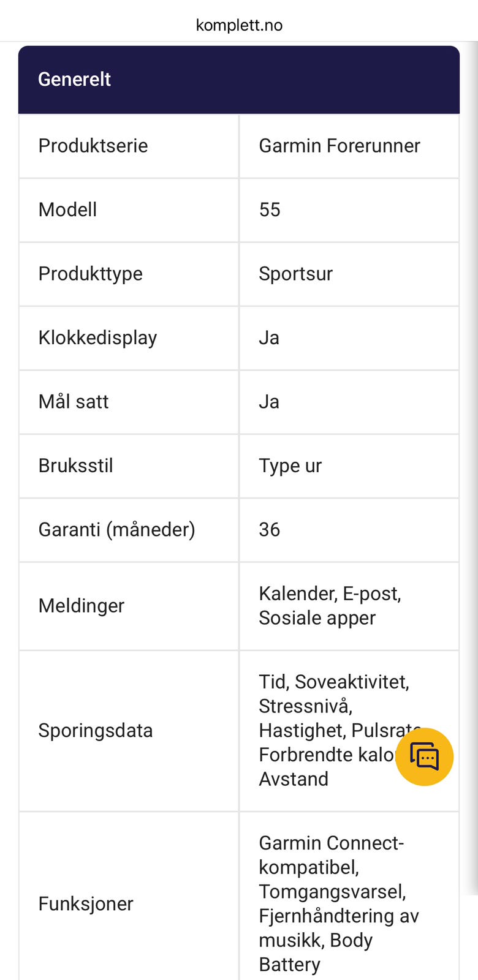
Task: Open the yellow chat support icon
Action: pos(424,757)
